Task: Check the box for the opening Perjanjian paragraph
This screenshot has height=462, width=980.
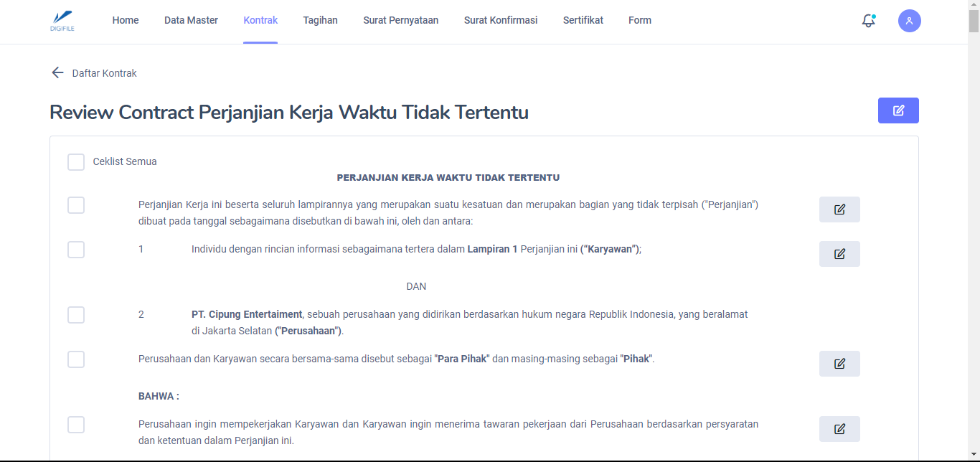Action: (76, 205)
